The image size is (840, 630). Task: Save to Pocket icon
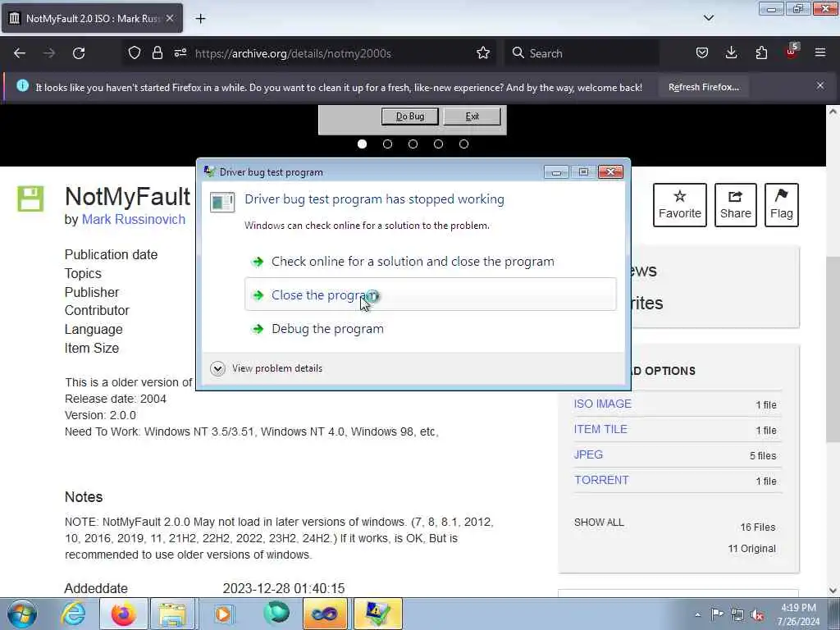702,53
